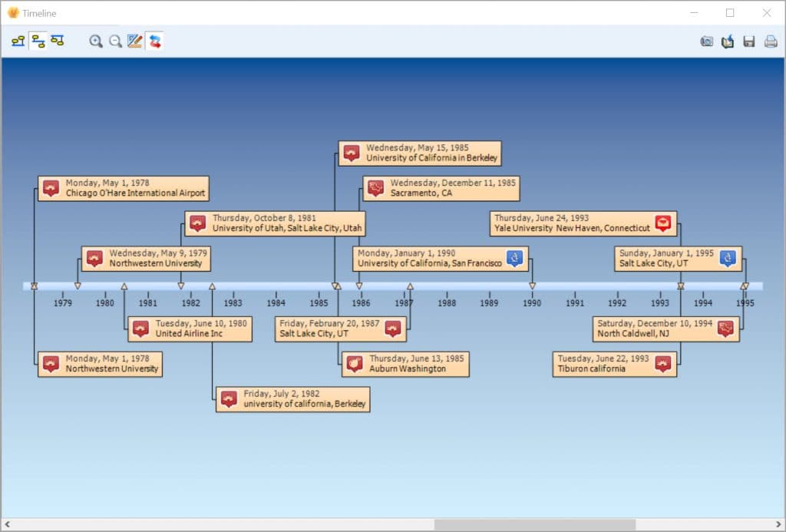This screenshot has height=532, width=786.
Task: Select the United Airline Inc event box
Action: (x=189, y=329)
